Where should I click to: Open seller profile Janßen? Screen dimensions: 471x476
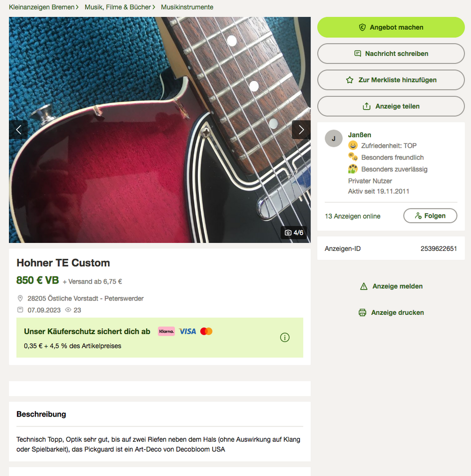point(359,135)
